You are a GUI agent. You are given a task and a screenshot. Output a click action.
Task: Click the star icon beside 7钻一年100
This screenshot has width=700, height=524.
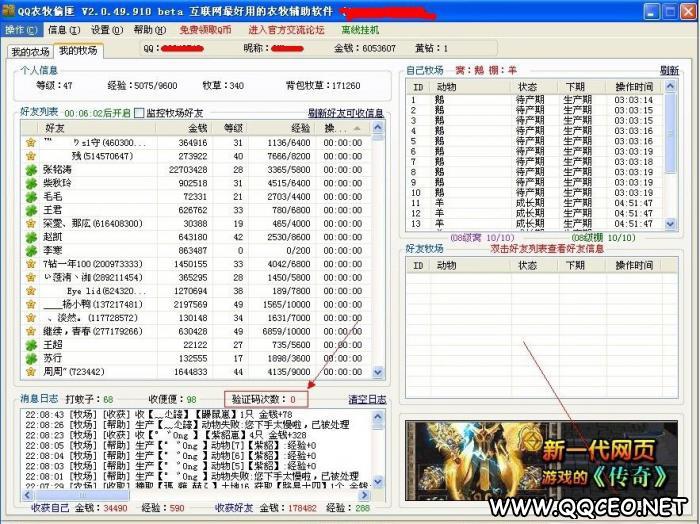pos(31,264)
